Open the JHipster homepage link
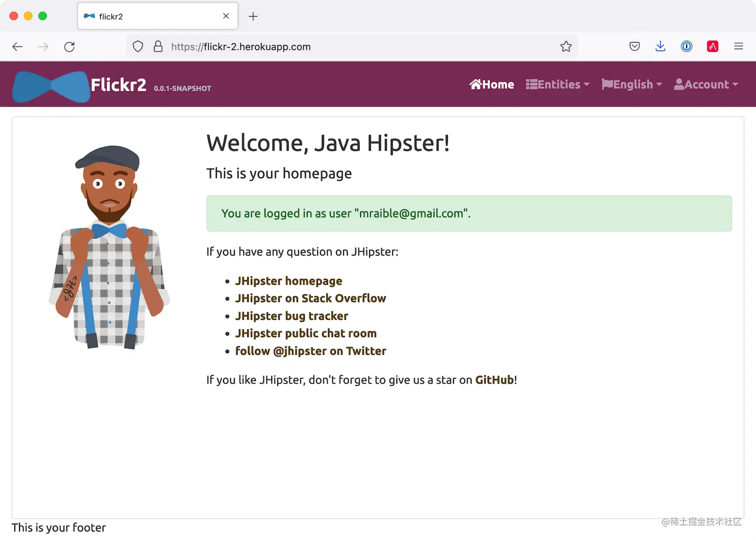The width and height of the screenshot is (756, 541). pos(288,281)
